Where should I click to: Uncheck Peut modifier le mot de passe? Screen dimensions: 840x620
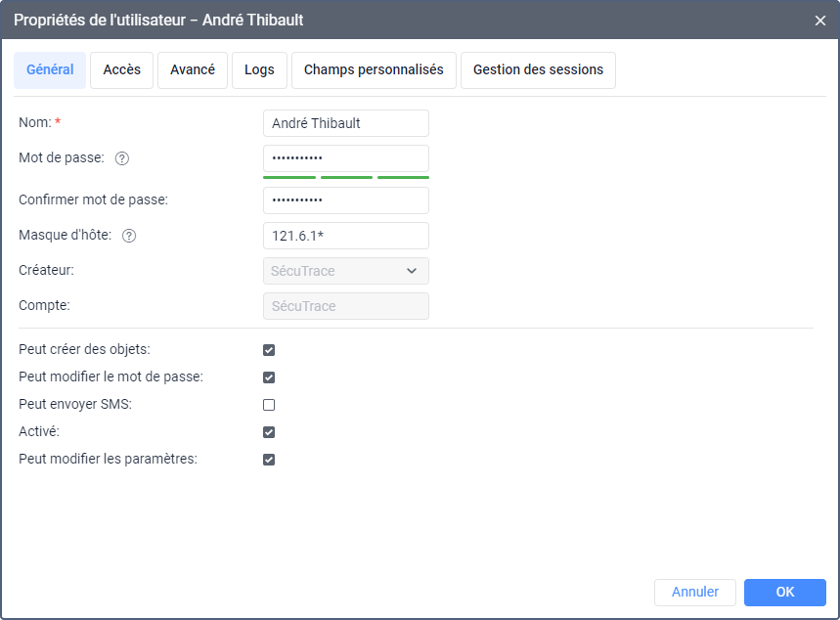pos(269,377)
